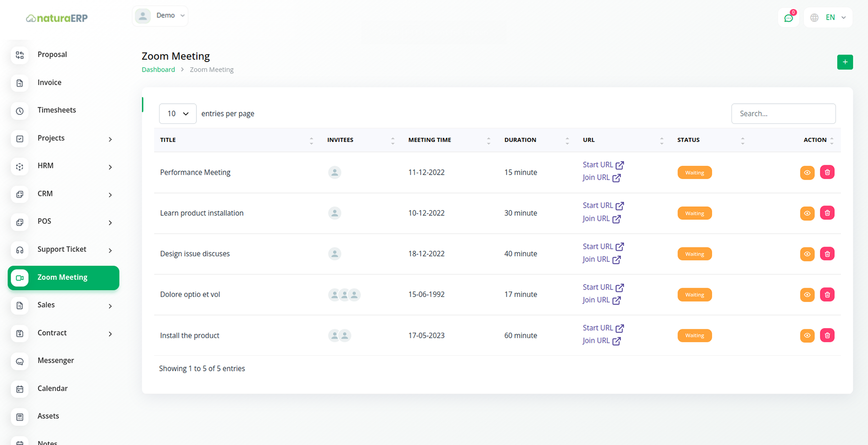The width and height of the screenshot is (868, 445).
Task: Click the invitee avatars for Dolore optio et vol
Action: point(344,295)
